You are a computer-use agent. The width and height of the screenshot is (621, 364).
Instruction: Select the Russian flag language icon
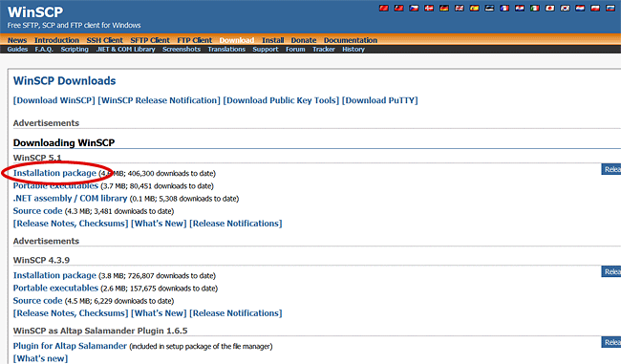click(610, 8)
